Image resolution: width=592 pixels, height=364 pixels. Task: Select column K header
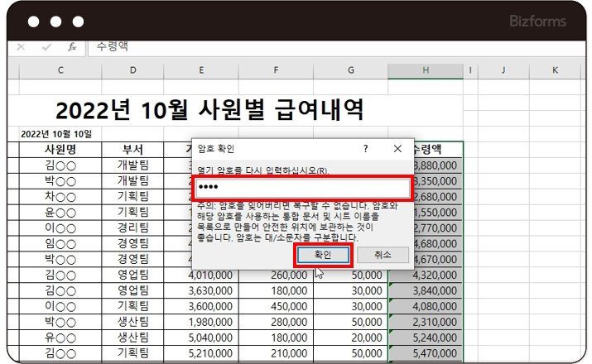pyautogui.click(x=556, y=70)
